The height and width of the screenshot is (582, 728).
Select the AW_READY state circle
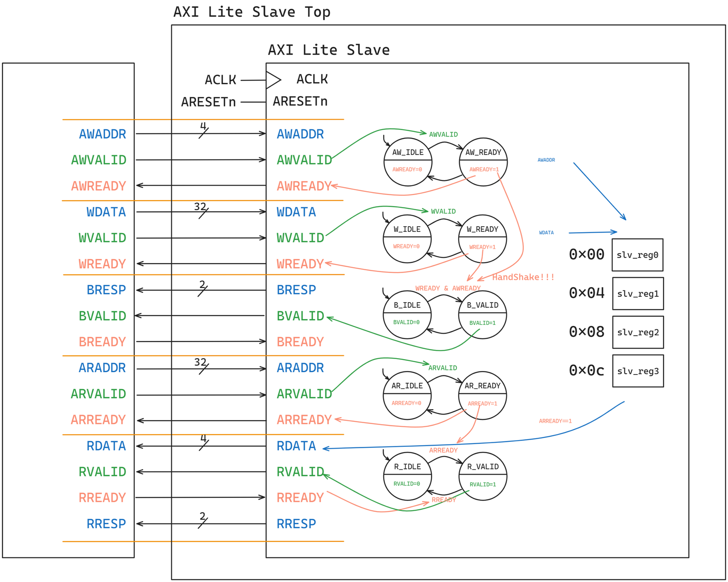tap(483, 162)
